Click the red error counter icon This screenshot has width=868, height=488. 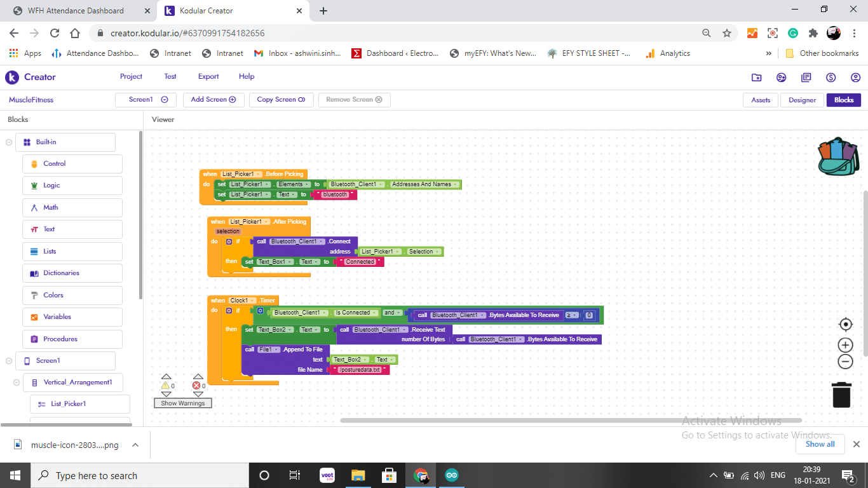click(x=196, y=385)
